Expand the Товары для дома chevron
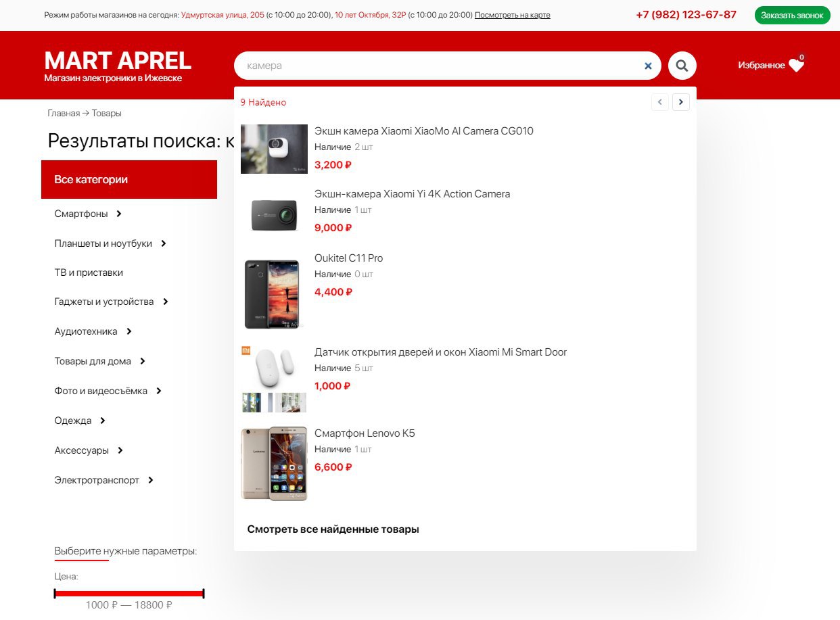Image resolution: width=840 pixels, height=620 pixels. click(x=143, y=361)
